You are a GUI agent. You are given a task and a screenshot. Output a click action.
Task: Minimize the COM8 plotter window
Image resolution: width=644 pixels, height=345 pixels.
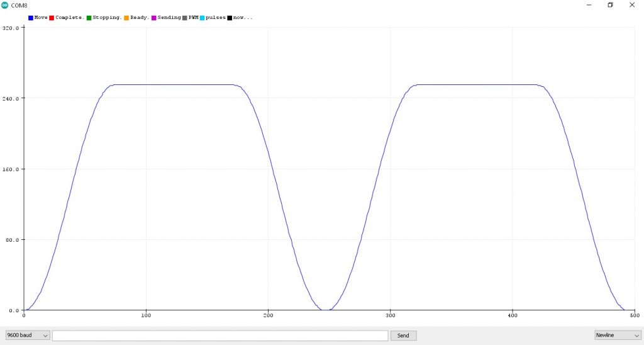pyautogui.click(x=589, y=5)
